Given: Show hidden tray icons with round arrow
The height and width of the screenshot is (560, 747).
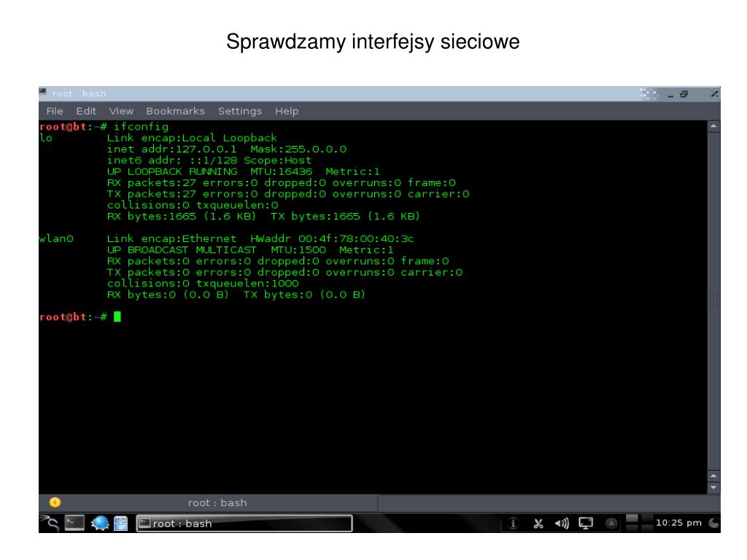Looking at the screenshot, I should pos(611,524).
